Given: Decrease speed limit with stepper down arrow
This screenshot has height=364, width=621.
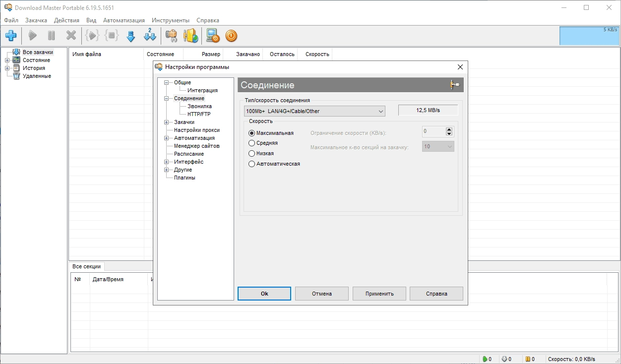Looking at the screenshot, I should (449, 134).
